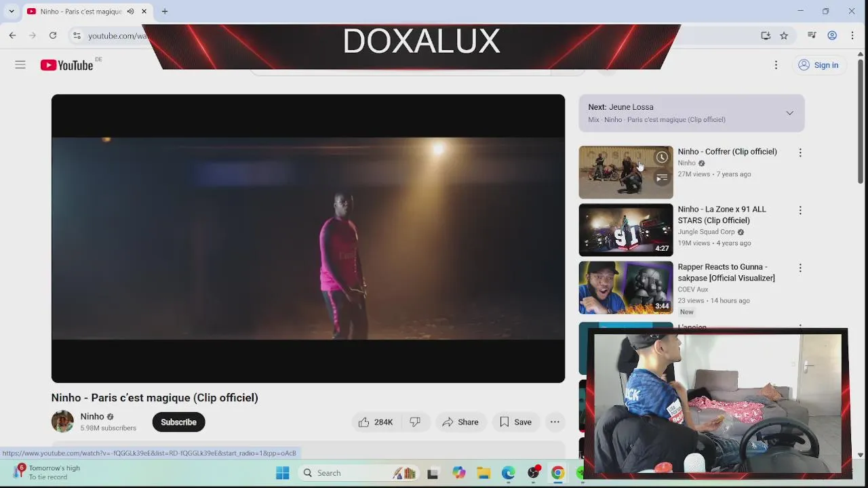The height and width of the screenshot is (488, 868).
Task: Open options for La Zone x 91 video
Action: [800, 211]
